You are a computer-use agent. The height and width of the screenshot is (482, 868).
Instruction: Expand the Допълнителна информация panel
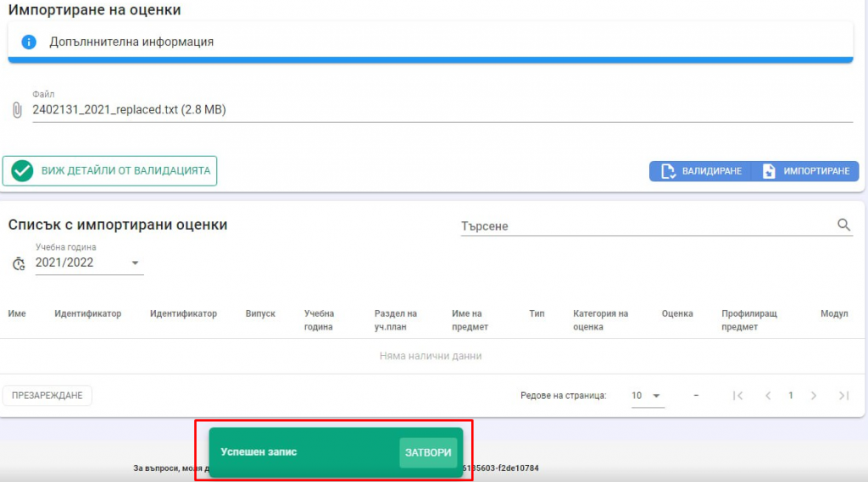(430, 42)
